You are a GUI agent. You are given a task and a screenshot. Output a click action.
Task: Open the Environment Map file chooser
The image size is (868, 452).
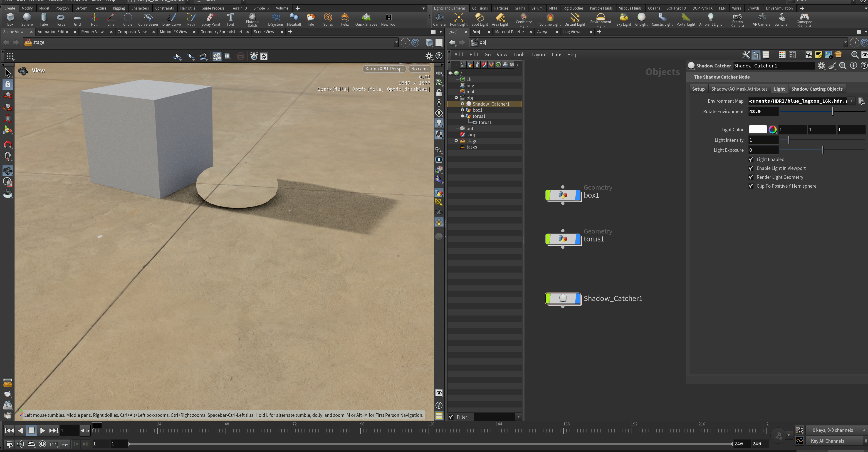tap(861, 101)
